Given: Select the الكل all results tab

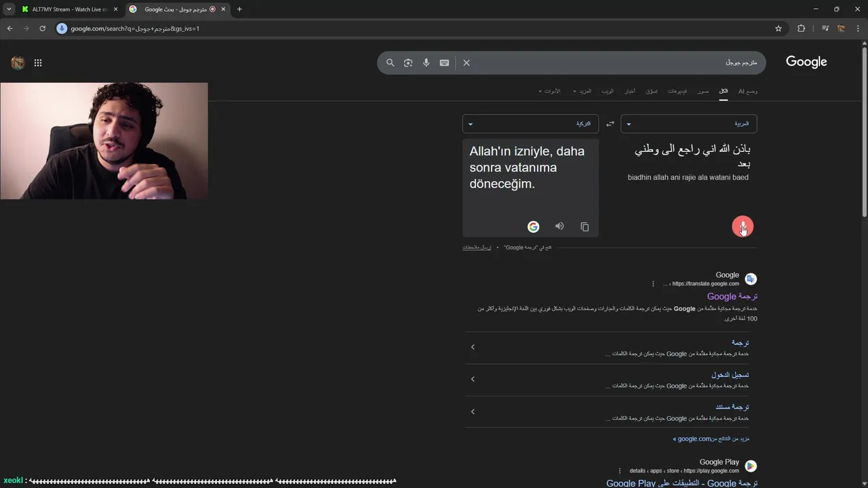Looking at the screenshot, I should pyautogui.click(x=724, y=91).
